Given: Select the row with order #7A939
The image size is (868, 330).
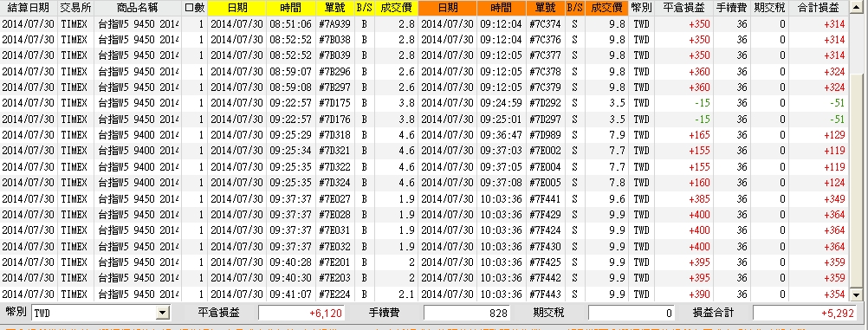Looking at the screenshot, I should pyautogui.click(x=424, y=24).
